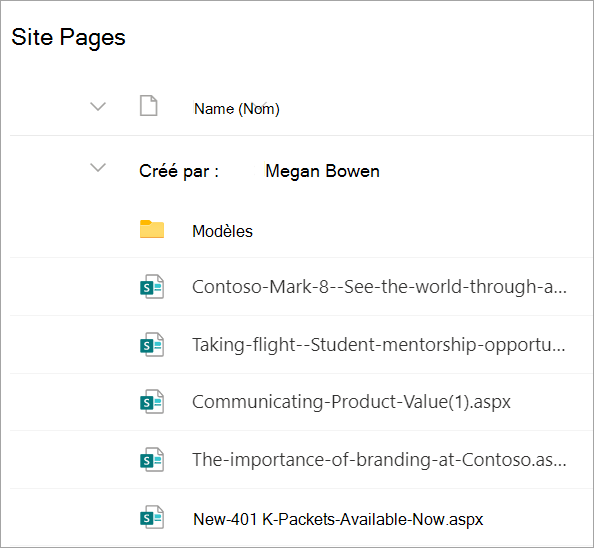Click the file type column icon
594x548 pixels.
tap(148, 105)
